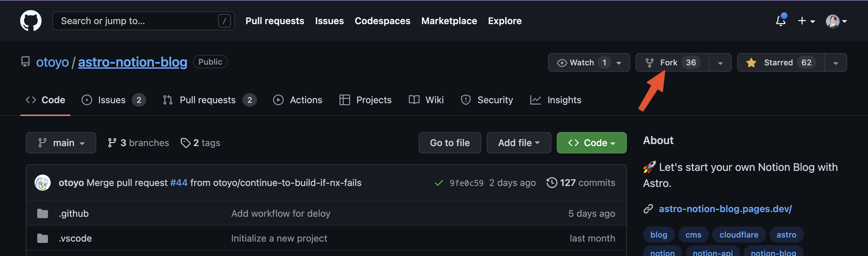The image size is (868, 256).
Task: Open the notifications bell
Action: [781, 20]
